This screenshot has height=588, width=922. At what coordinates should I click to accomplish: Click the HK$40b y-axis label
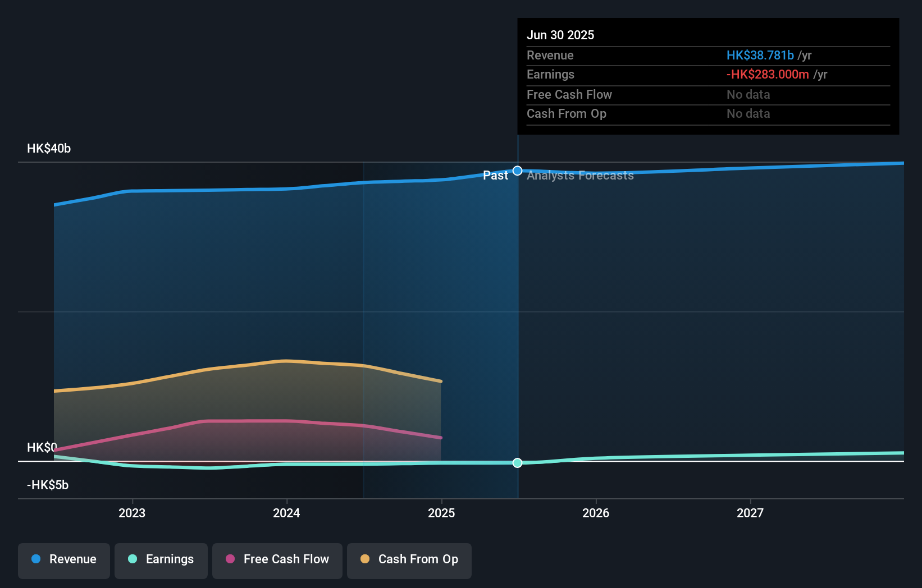pos(49,149)
